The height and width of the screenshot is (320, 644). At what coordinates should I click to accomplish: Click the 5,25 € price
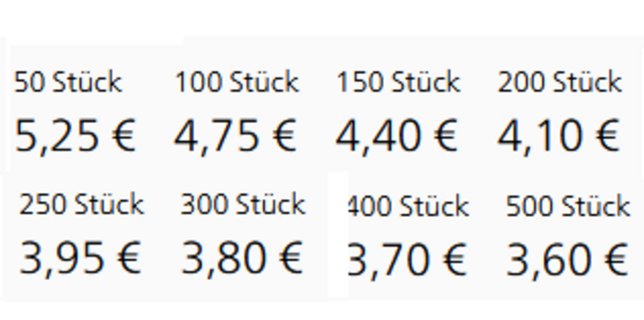pos(75,136)
